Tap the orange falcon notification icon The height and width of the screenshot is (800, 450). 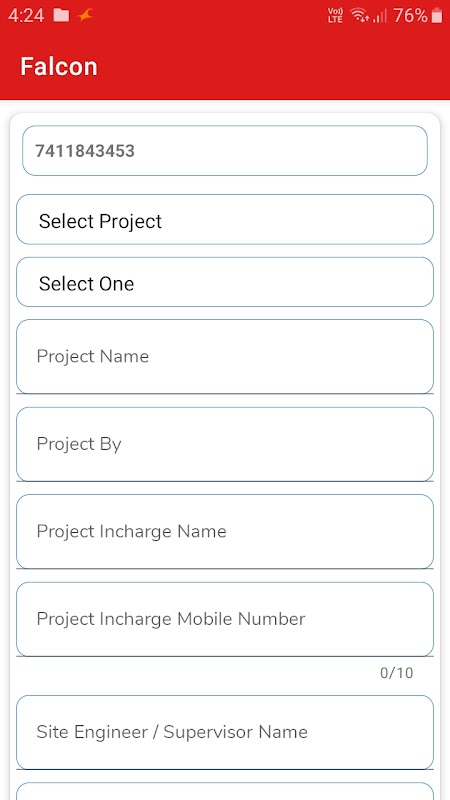85,16
